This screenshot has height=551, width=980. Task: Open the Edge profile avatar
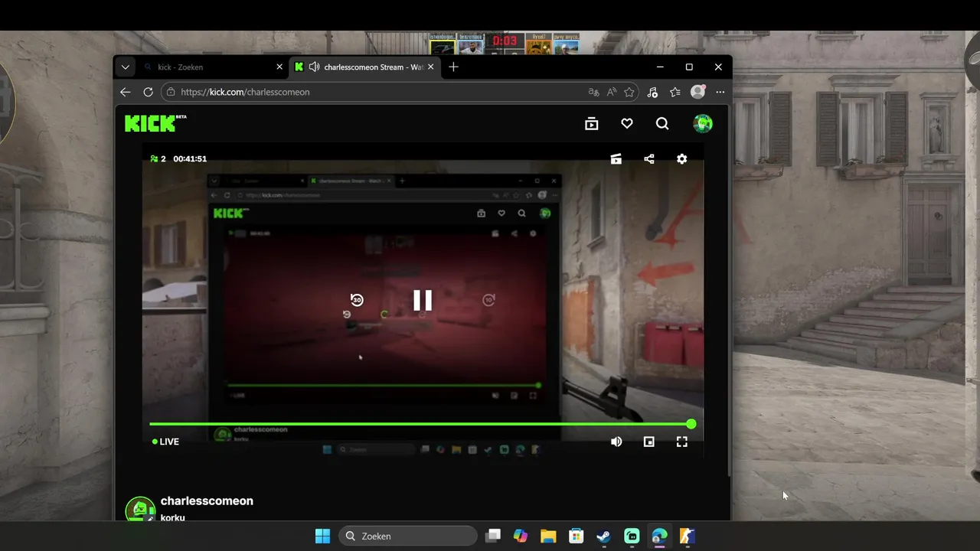[x=697, y=92]
